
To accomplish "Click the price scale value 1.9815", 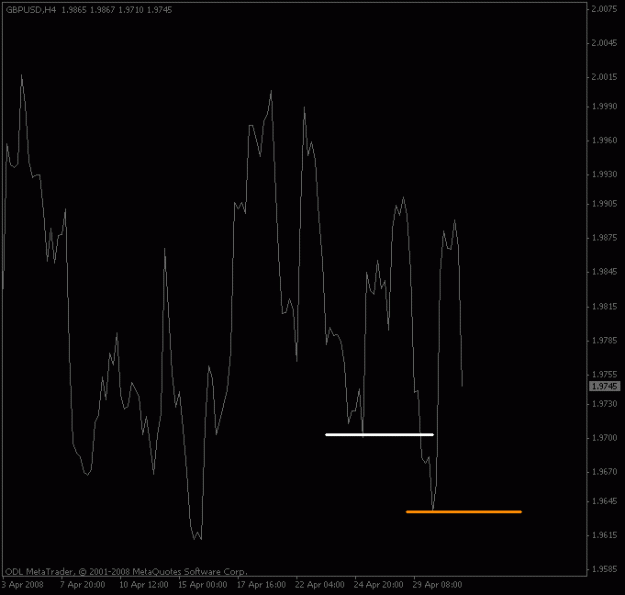I will (x=604, y=306).
